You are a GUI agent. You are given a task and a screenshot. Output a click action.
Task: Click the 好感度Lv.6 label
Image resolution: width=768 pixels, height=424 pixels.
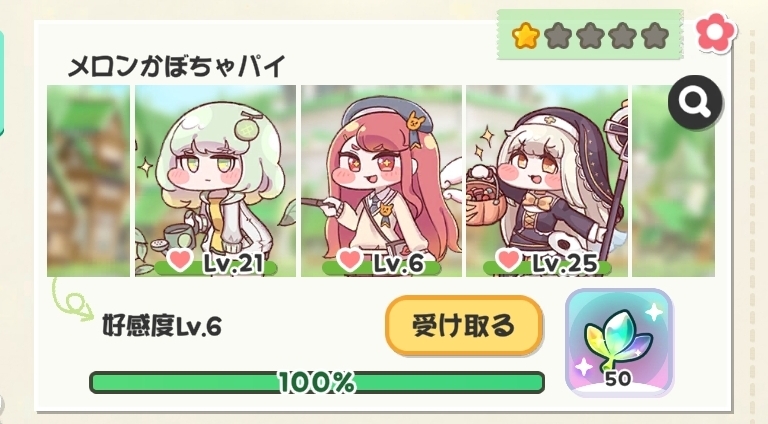(x=162, y=326)
